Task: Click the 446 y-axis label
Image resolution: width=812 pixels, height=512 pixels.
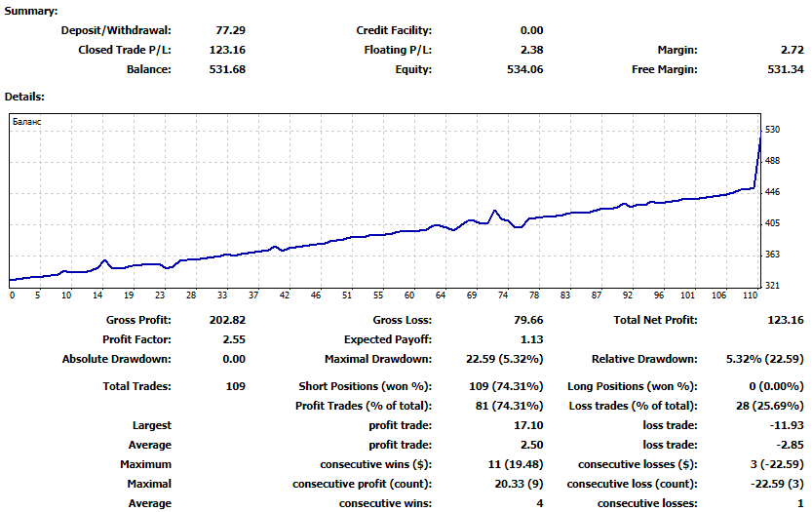Action: [x=772, y=192]
